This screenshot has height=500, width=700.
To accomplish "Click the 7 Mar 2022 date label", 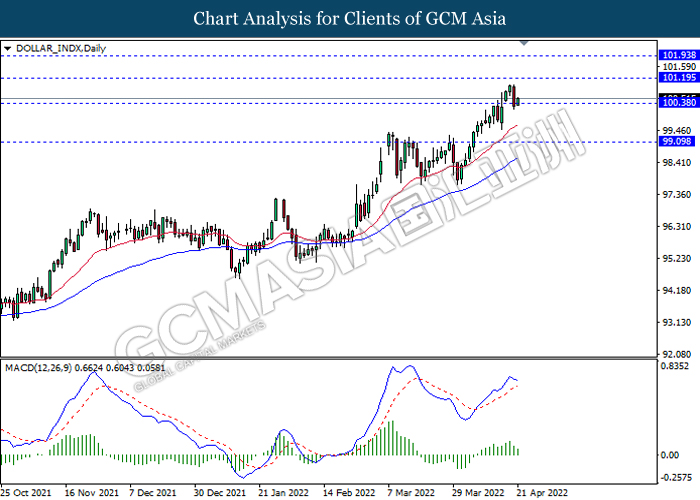I will (x=411, y=492).
